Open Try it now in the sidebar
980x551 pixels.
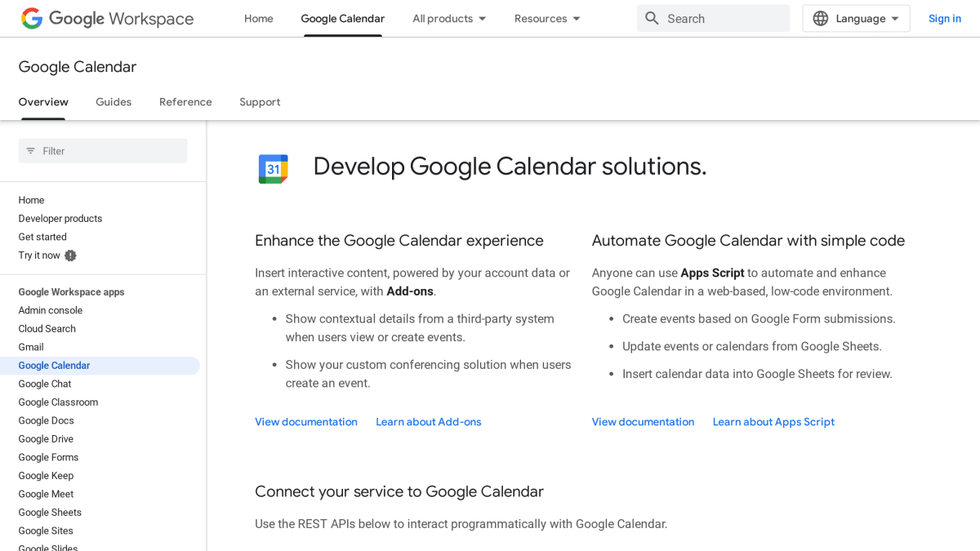[39, 256]
